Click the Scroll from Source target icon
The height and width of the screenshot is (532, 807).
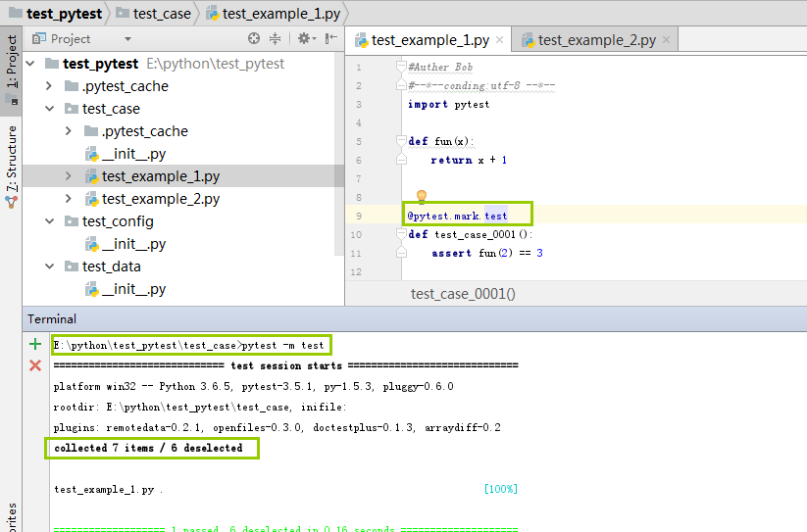[254, 38]
